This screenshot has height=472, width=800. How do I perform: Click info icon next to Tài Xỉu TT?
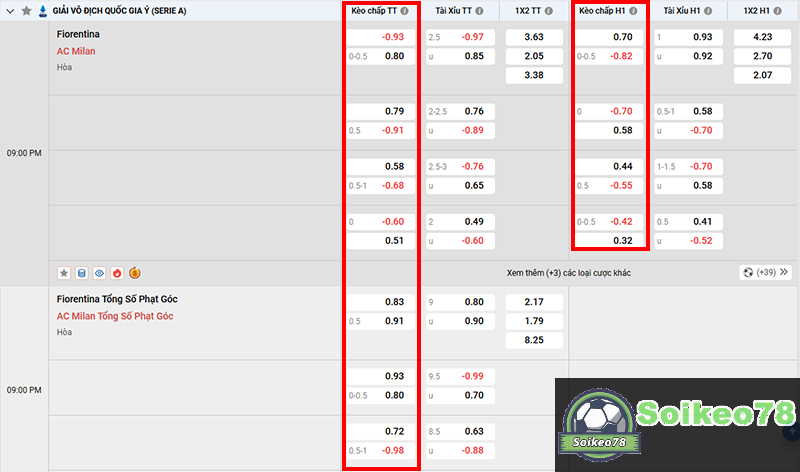tap(479, 11)
